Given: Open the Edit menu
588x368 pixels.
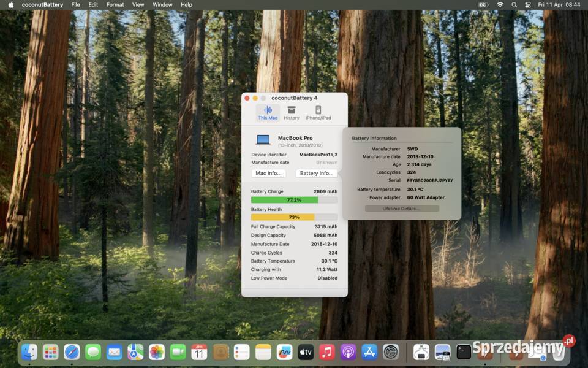Looking at the screenshot, I should click(93, 5).
